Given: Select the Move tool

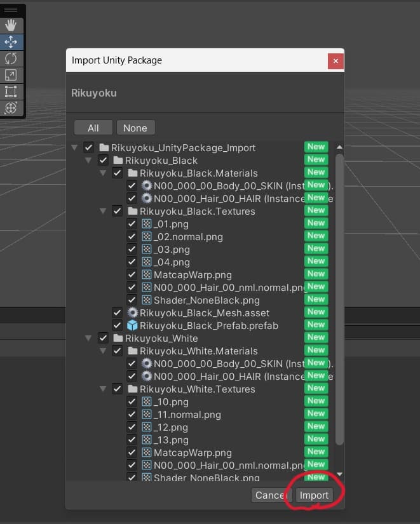Looking at the screenshot, I should click(x=11, y=43).
